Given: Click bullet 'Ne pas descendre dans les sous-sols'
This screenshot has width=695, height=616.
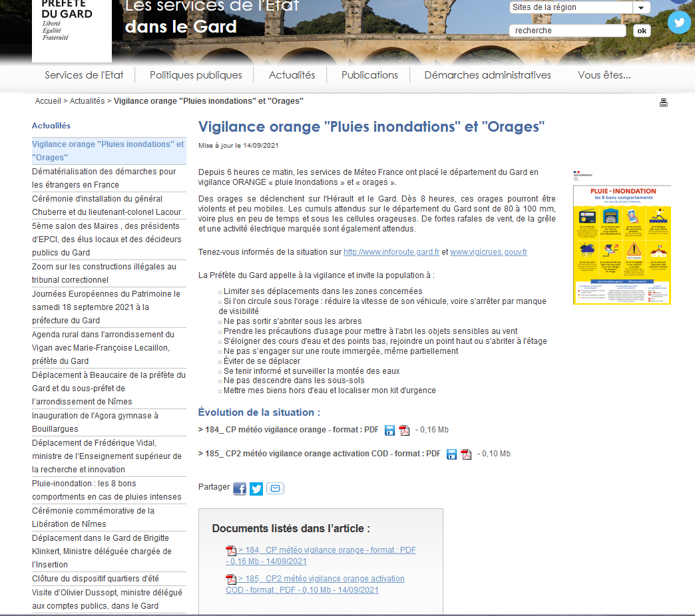Looking at the screenshot, I should click(x=294, y=381).
